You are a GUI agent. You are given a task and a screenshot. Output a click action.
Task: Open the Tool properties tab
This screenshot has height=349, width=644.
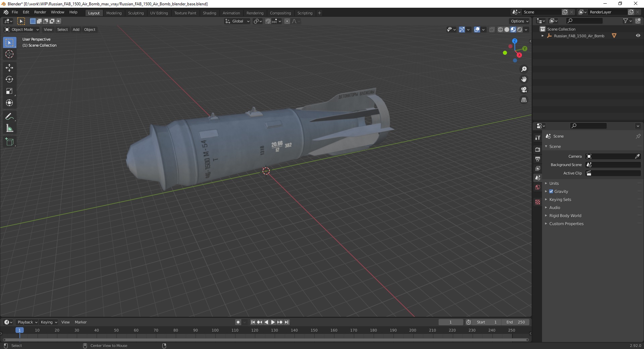coord(538,138)
